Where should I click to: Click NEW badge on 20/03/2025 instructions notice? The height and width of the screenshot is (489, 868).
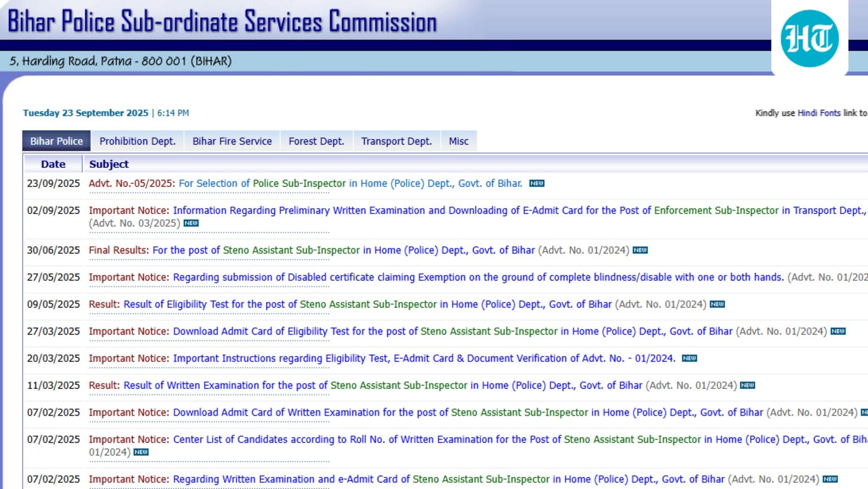689,359
